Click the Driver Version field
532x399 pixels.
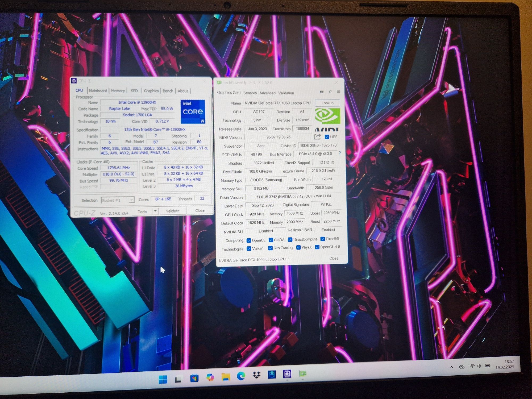(x=293, y=197)
